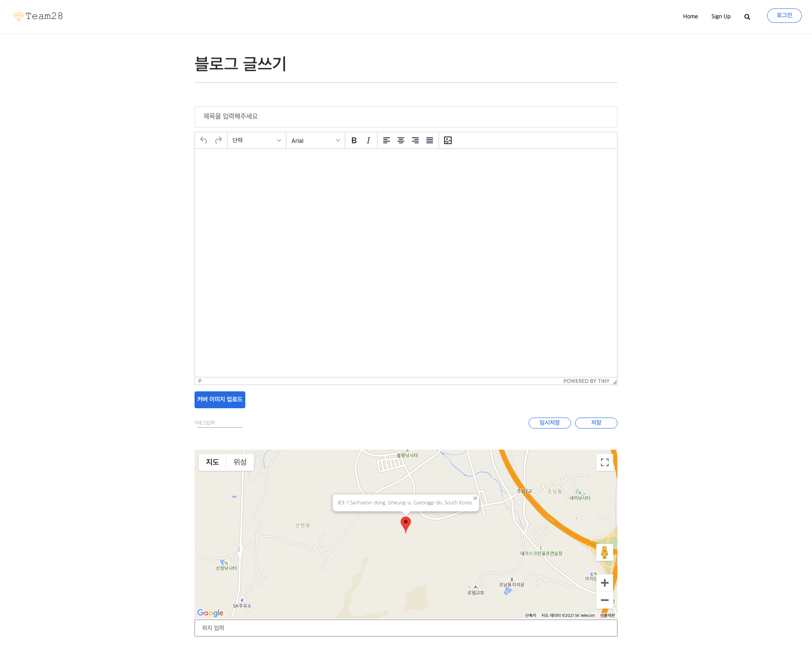
Task: Click the undo arrow in editor toolbar
Action: pyautogui.click(x=203, y=140)
